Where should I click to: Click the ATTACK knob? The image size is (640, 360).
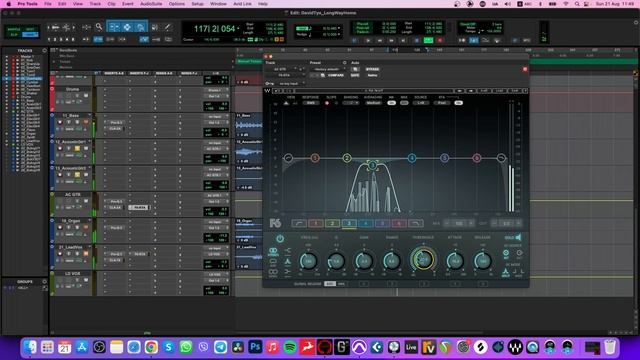point(455,260)
